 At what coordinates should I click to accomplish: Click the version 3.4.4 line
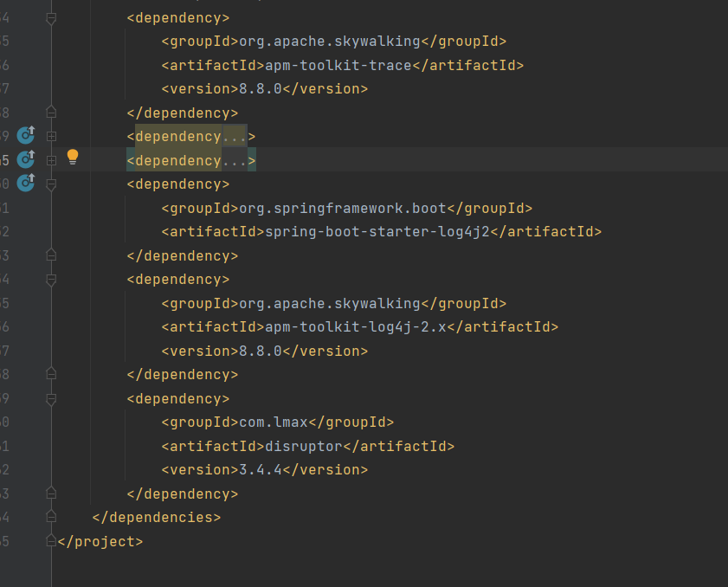pos(265,470)
